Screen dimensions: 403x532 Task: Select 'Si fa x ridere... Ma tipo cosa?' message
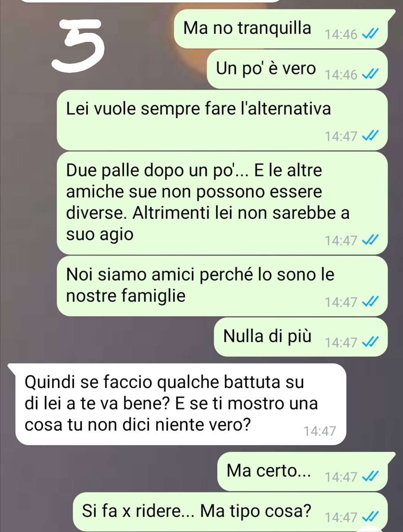[x=231, y=512]
